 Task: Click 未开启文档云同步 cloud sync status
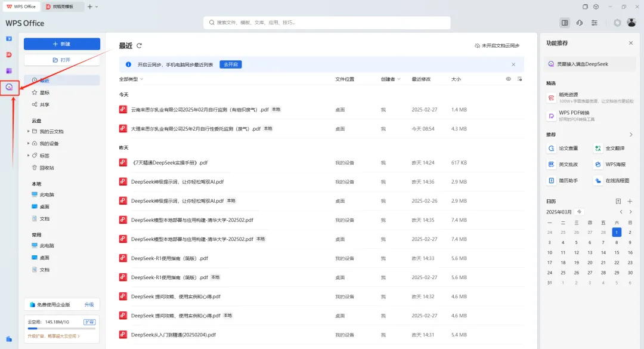coord(497,45)
